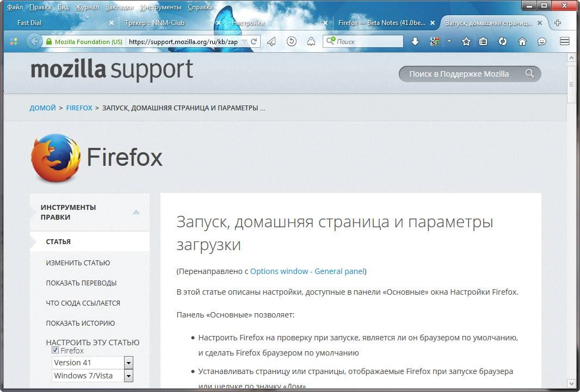
Task: Click the URL address field
Action: (183, 42)
